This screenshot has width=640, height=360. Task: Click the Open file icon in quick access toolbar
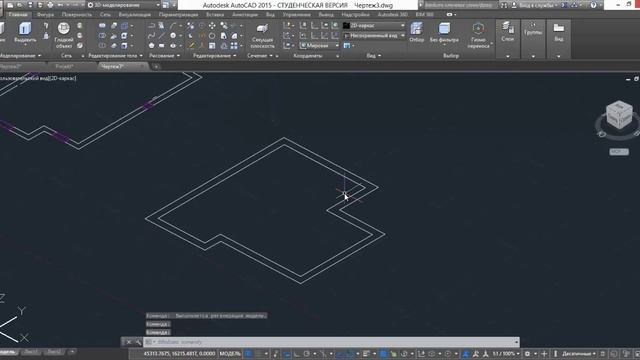click(x=20, y=5)
